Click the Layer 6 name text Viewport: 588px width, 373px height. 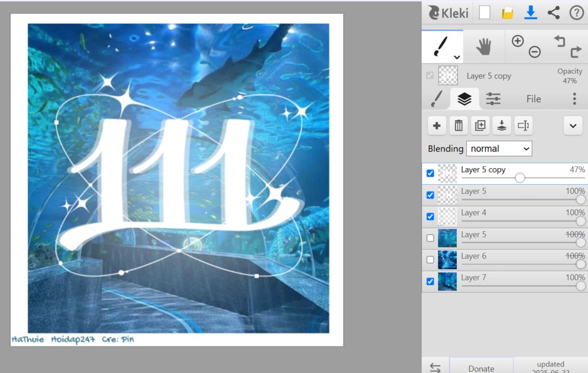click(474, 256)
